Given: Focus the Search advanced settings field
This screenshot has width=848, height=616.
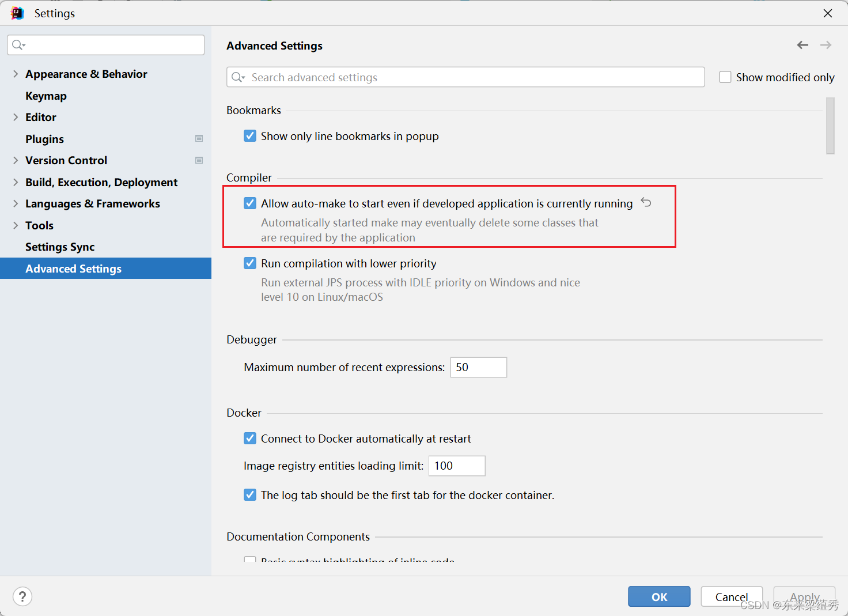Looking at the screenshot, I should (x=465, y=77).
